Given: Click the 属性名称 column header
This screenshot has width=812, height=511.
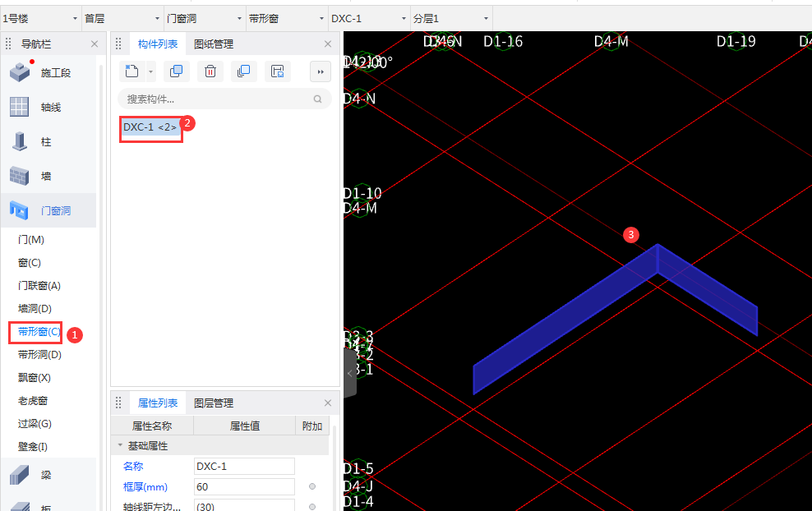Looking at the screenshot, I should (152, 426).
